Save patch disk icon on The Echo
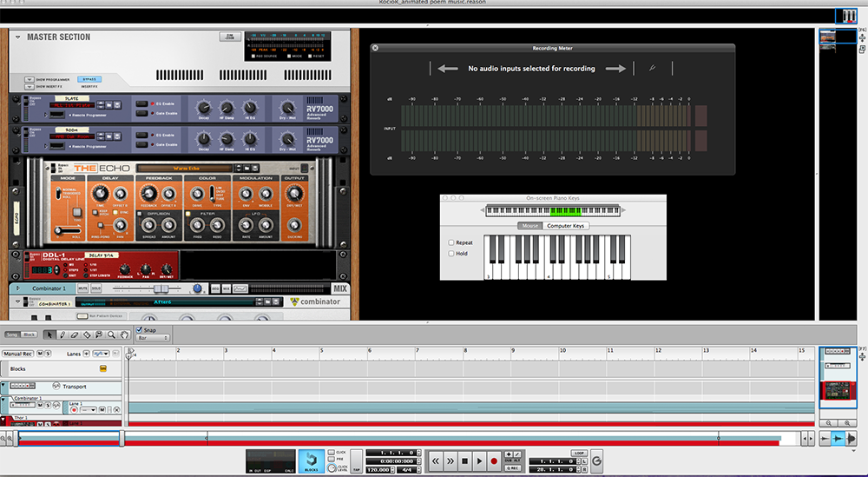 [255, 168]
